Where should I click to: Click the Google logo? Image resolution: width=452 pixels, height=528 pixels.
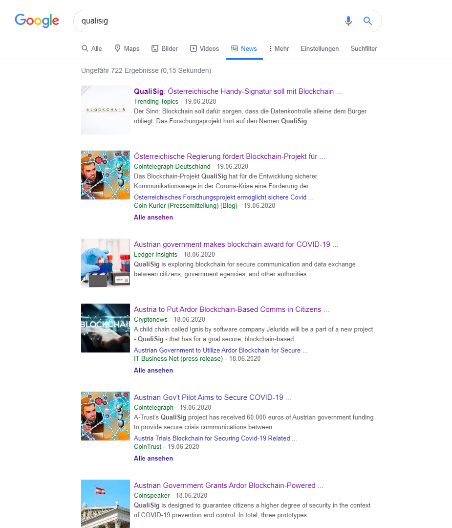(x=37, y=21)
